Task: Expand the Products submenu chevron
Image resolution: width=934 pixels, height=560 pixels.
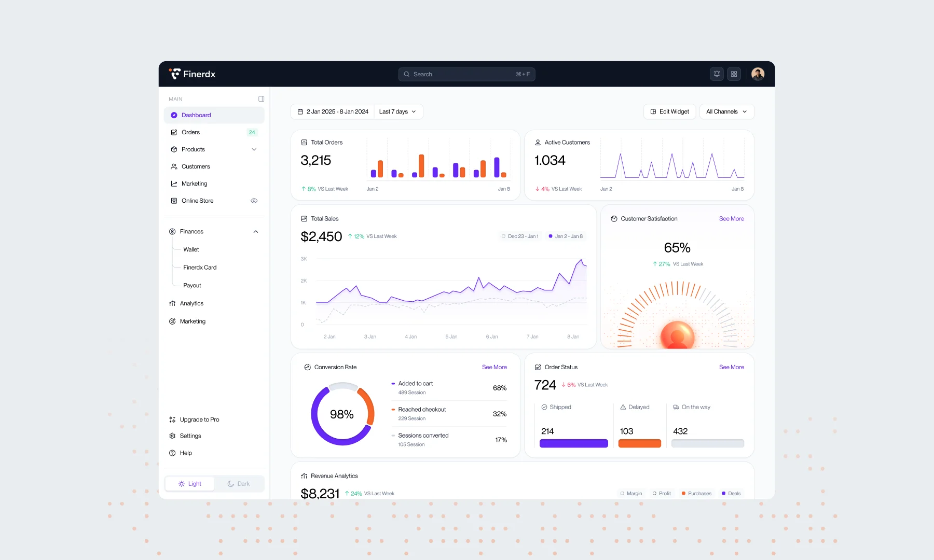Action: pyautogui.click(x=254, y=149)
